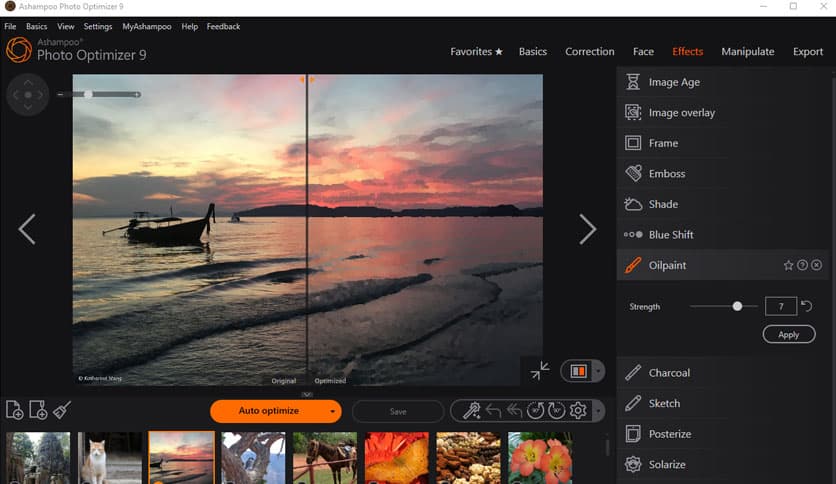This screenshot has width=836, height=484.
Task: Click the zoom slider handle
Action: [88, 94]
